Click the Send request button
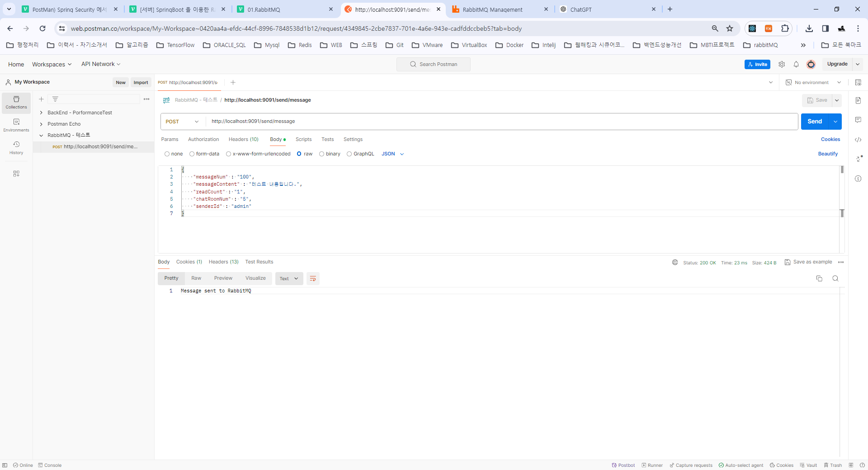This screenshot has height=470, width=868. coord(815,122)
